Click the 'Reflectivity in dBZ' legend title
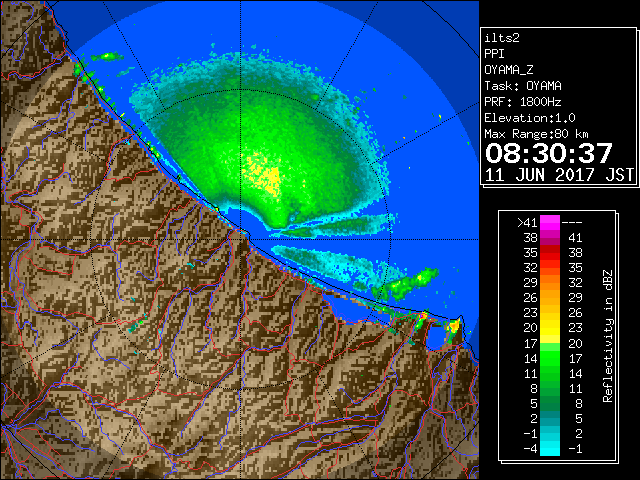Image resolution: width=640 pixels, height=480 pixels. pyautogui.click(x=608, y=336)
